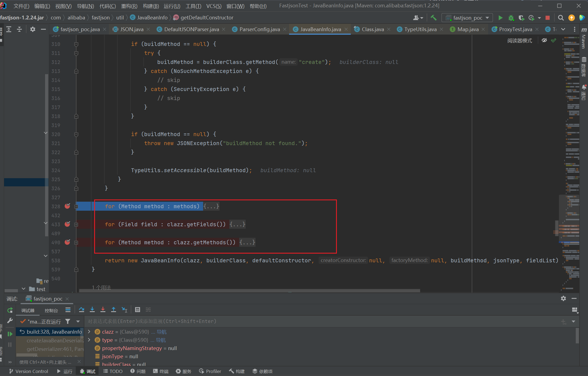This screenshot has height=376, width=588.
Task: Expand the clazz variable node
Action: [89, 332]
